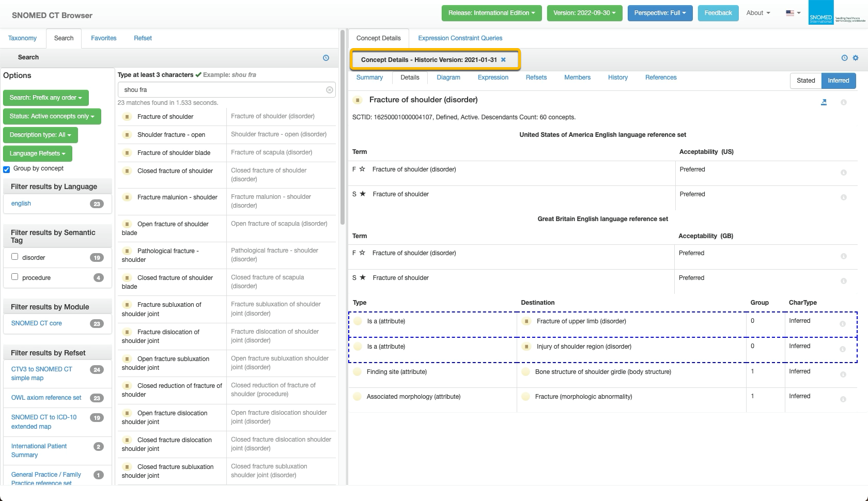Image resolution: width=868 pixels, height=501 pixels.
Task: Filter by International Patient Summary refset
Action: tap(39, 450)
